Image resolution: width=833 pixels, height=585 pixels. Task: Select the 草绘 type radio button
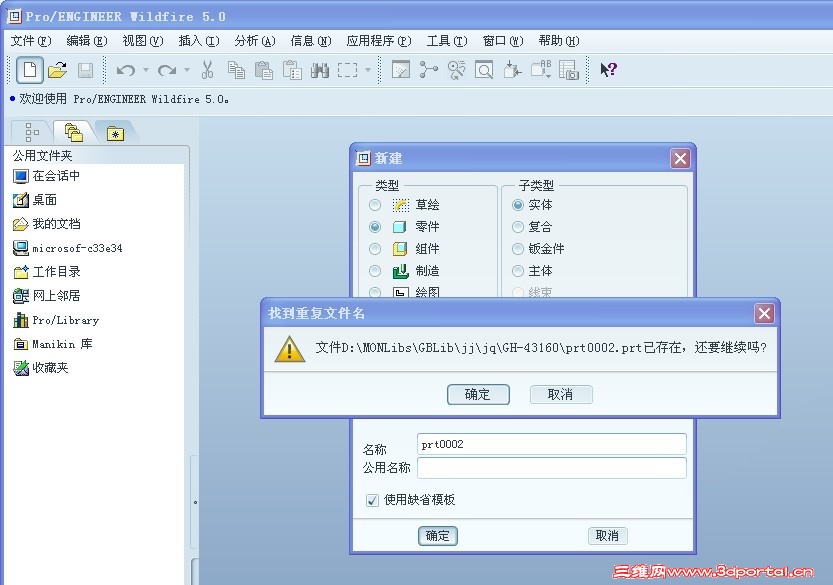375,205
